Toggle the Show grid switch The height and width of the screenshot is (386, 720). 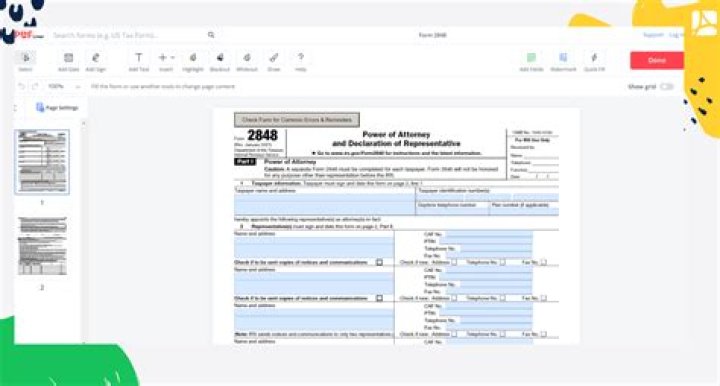click(x=666, y=86)
